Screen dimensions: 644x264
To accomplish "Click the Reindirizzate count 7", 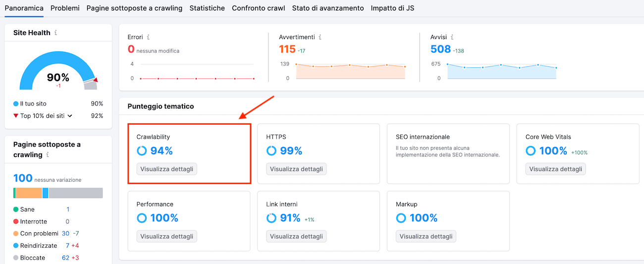I will click(x=68, y=246).
